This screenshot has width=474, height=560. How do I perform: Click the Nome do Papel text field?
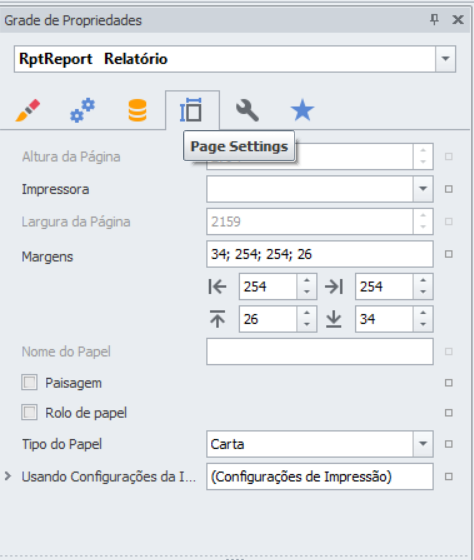(320, 351)
